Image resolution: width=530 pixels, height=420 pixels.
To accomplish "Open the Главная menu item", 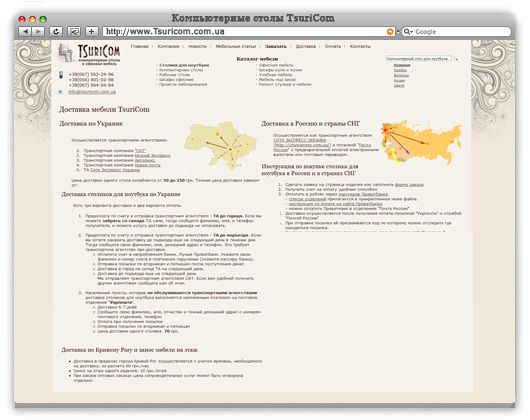I will 140,46.
